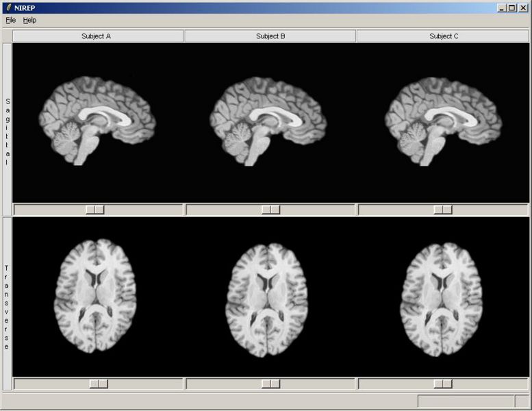Click Subject C sagittal slice slider
Screen dimensions: 532x411
(x=443, y=210)
